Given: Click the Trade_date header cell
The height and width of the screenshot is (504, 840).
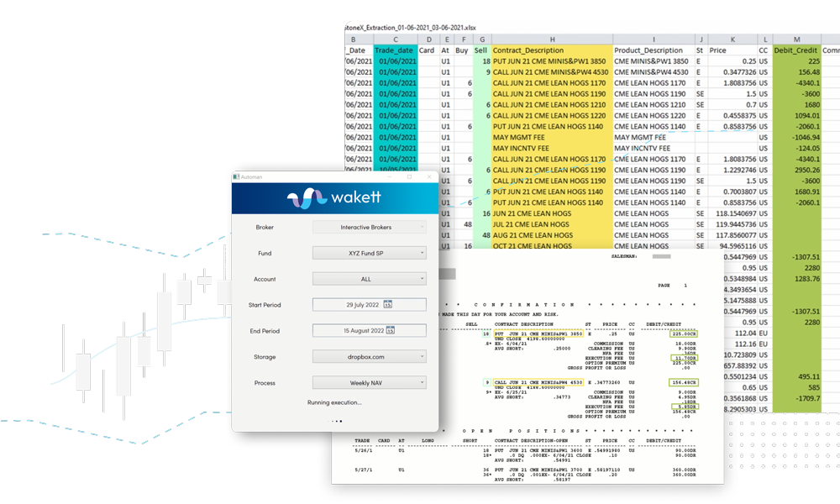Looking at the screenshot, I should 396,50.
